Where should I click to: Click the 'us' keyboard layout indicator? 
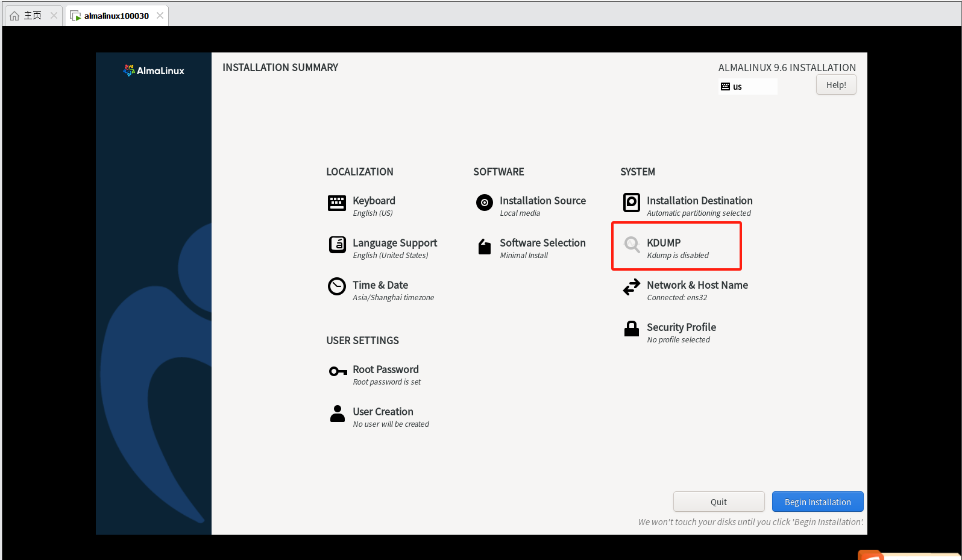point(747,87)
